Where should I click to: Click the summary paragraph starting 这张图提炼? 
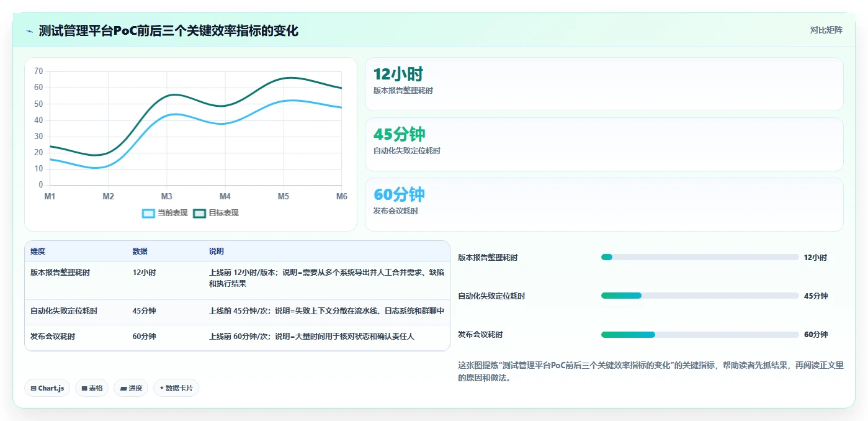click(651, 371)
